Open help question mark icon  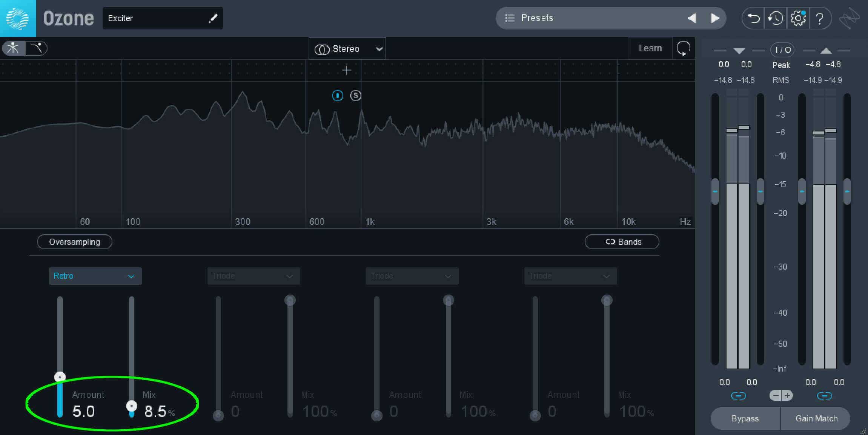[x=820, y=18]
